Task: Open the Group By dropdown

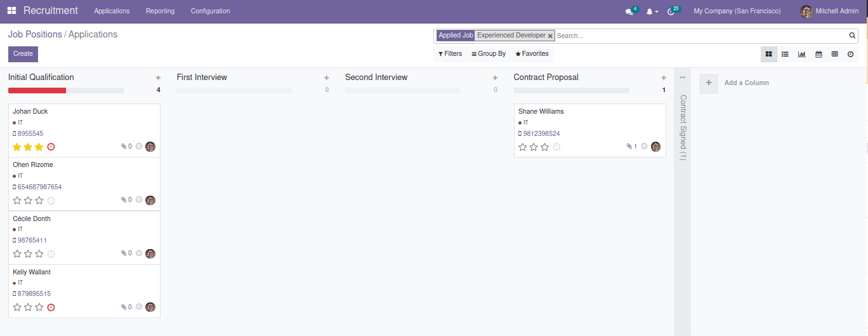Action: point(489,54)
